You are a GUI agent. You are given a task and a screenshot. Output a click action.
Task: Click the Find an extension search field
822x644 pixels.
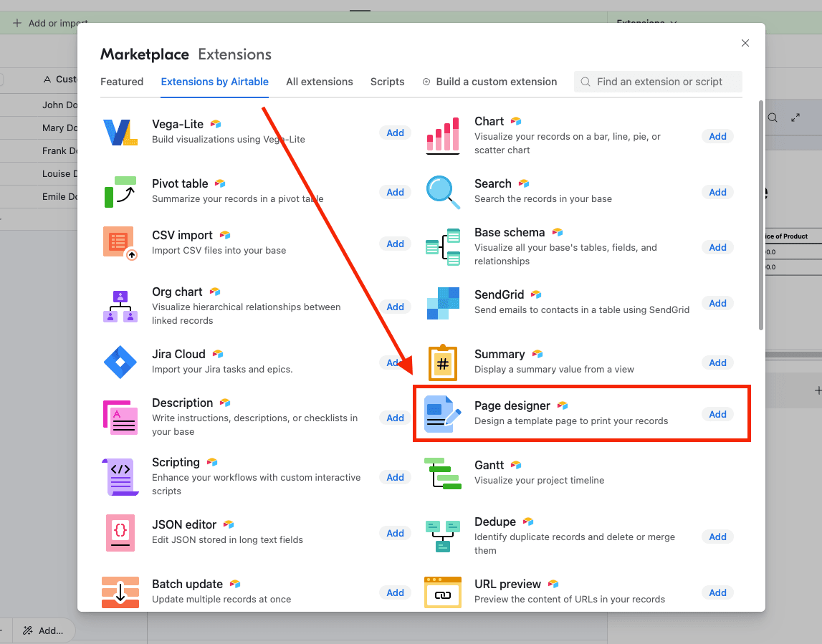point(657,81)
